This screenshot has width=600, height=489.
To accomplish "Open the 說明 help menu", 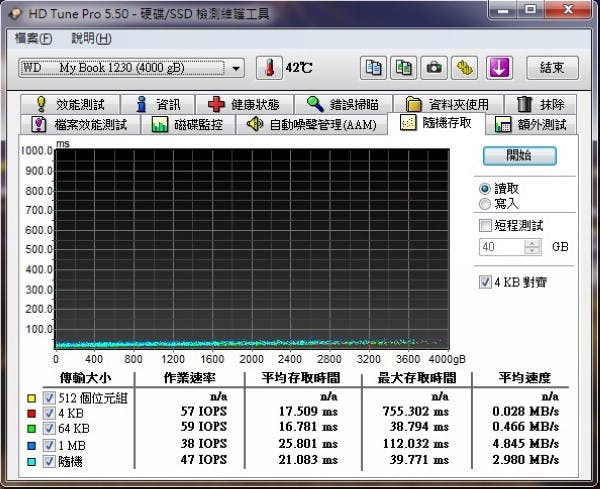I will (x=91, y=38).
